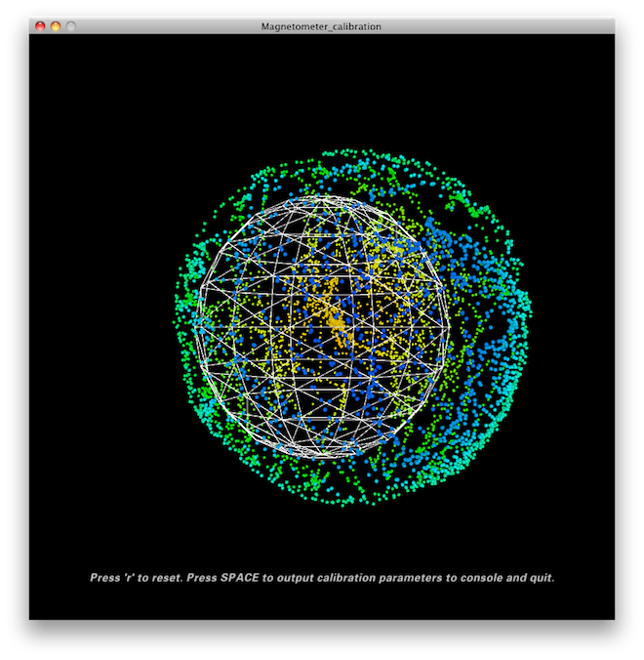
Task: Click the dense orange cluster inside the sphere
Action: pos(337,320)
